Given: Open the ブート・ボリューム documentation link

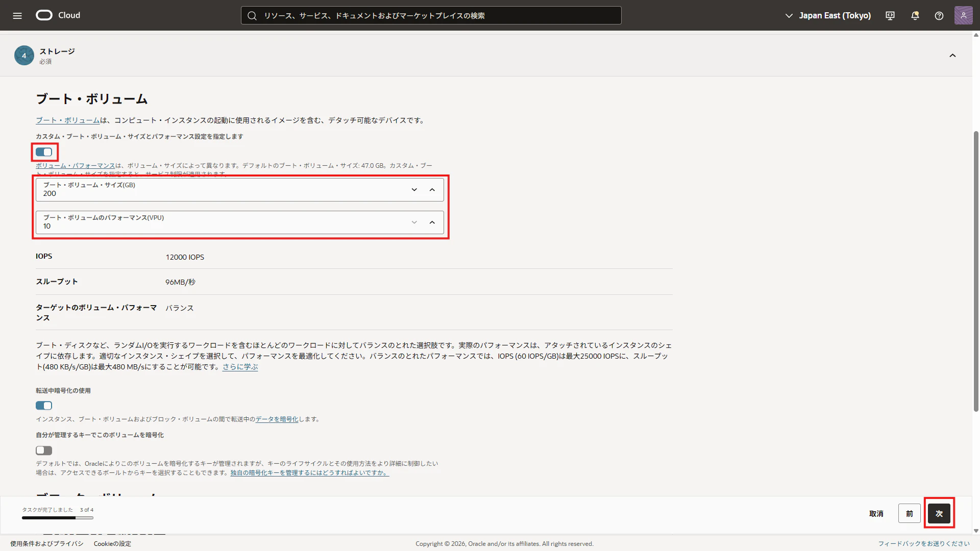Looking at the screenshot, I should [x=67, y=120].
